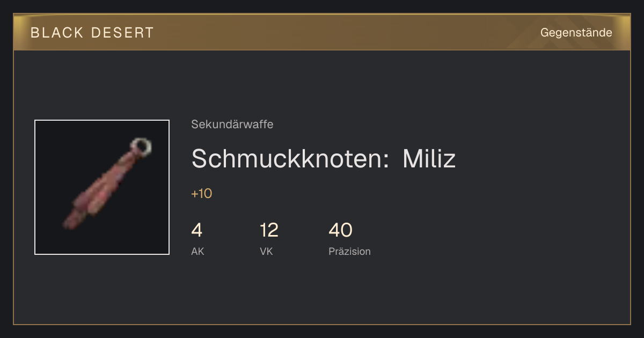Click the word Miliz in the title
The width and height of the screenshot is (644, 338).
[x=429, y=159]
